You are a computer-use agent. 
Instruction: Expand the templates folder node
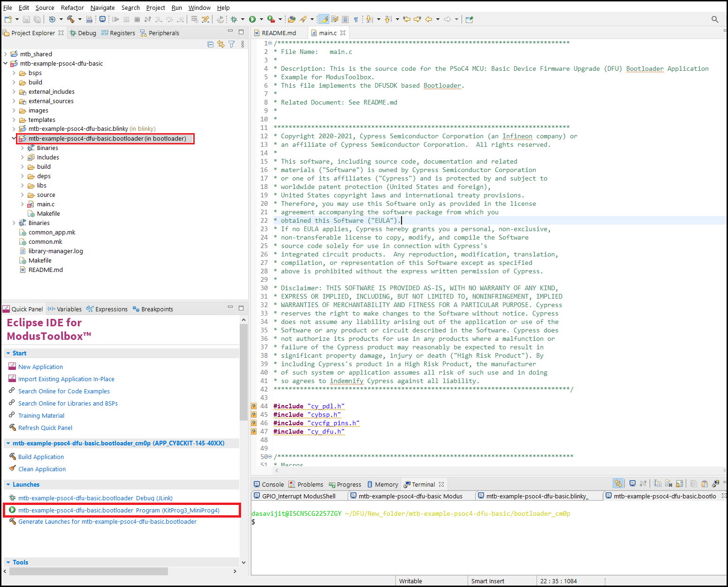point(14,120)
